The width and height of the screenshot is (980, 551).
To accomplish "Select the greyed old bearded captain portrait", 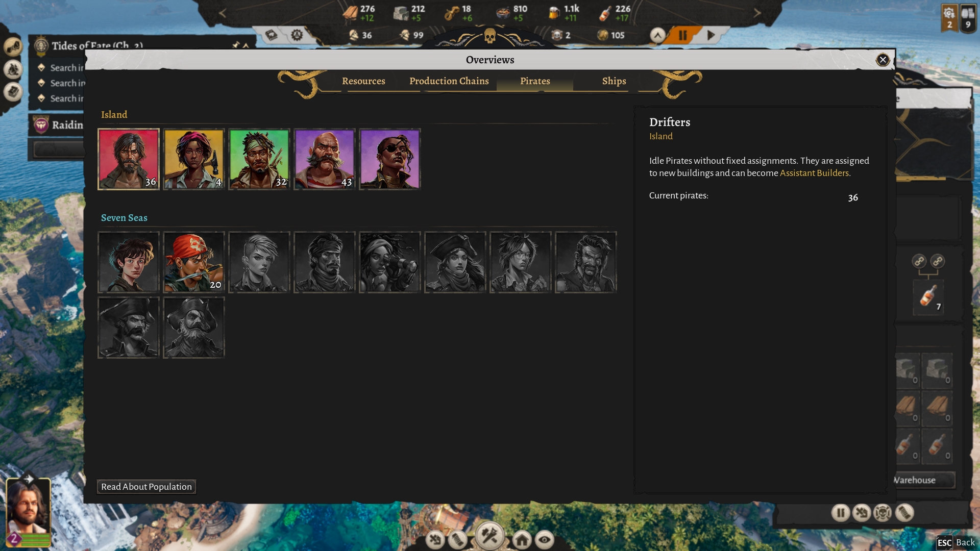I will tap(194, 328).
